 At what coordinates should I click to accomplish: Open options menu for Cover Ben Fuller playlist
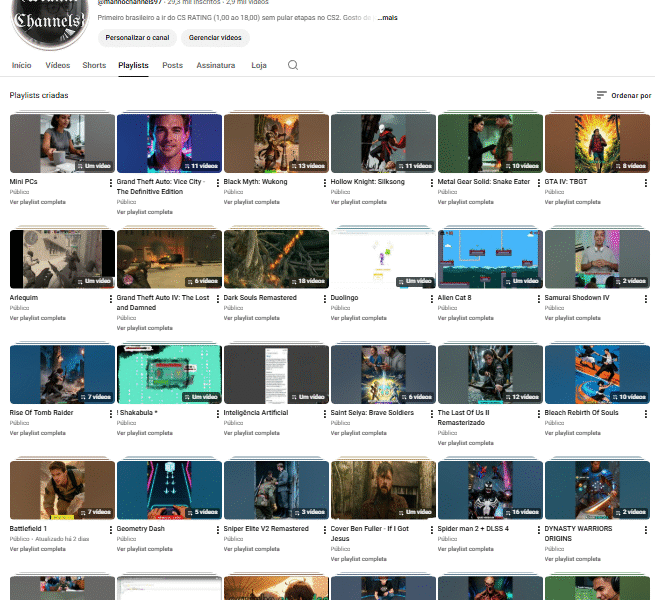coord(432,530)
